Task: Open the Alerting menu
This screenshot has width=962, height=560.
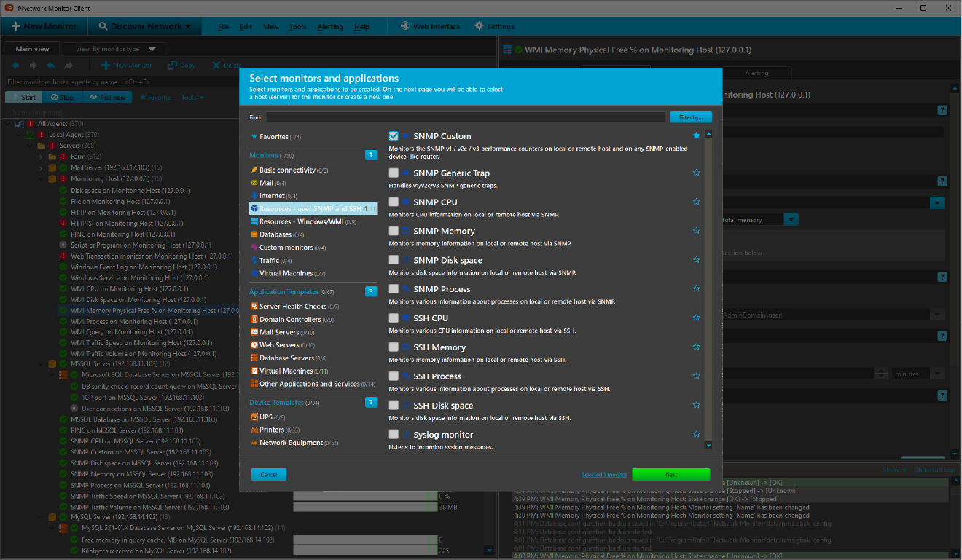Action: coord(330,27)
